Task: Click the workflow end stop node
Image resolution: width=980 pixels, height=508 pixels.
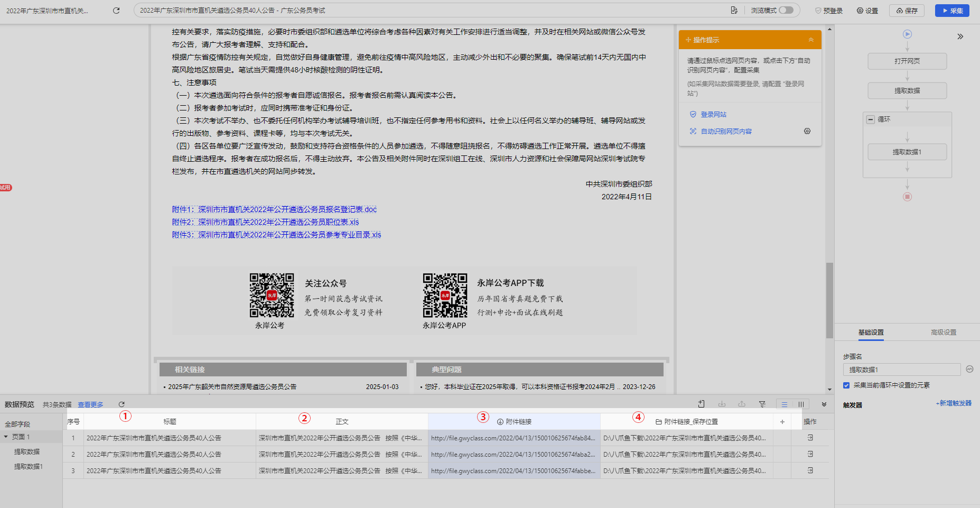Action: click(907, 197)
